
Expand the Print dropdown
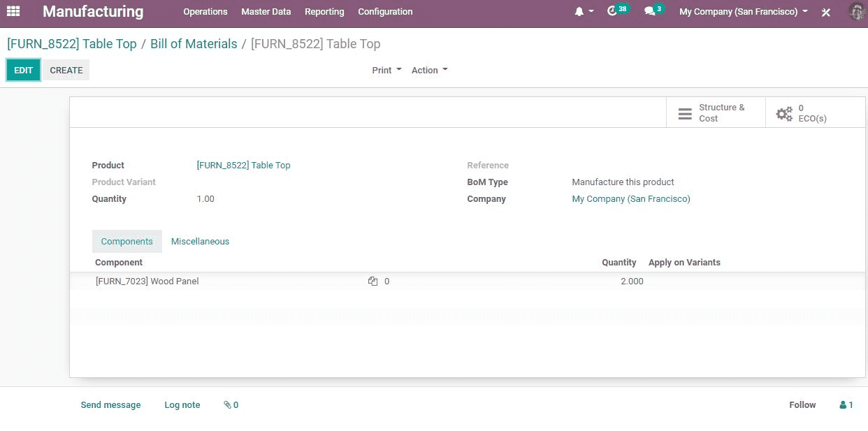pyautogui.click(x=386, y=70)
